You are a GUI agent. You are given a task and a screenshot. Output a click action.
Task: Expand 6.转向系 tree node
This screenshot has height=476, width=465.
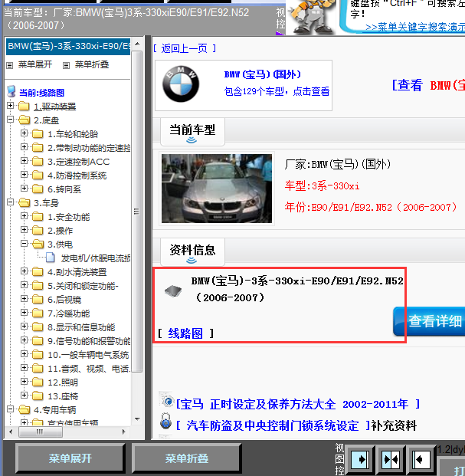tap(24, 189)
